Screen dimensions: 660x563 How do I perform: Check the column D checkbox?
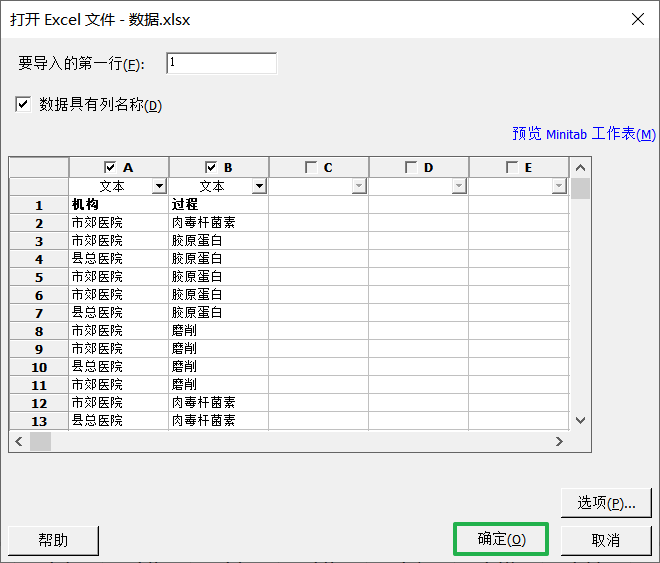coord(411,167)
